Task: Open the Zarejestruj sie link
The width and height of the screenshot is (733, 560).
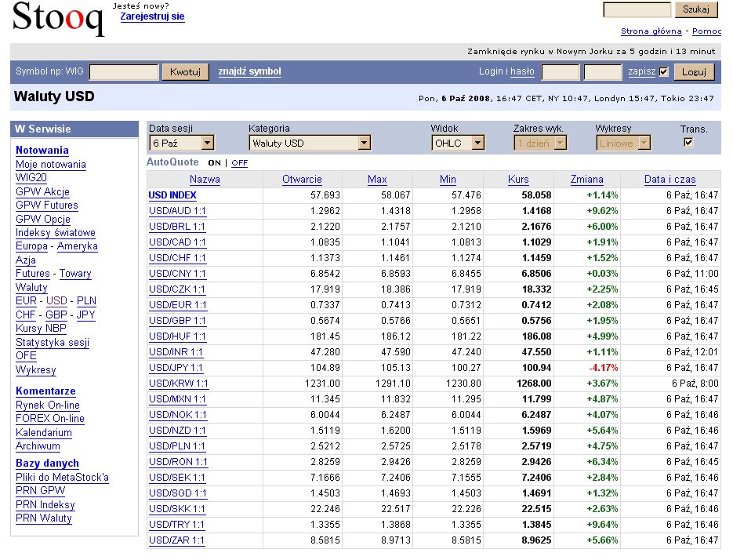Action: pos(152,16)
